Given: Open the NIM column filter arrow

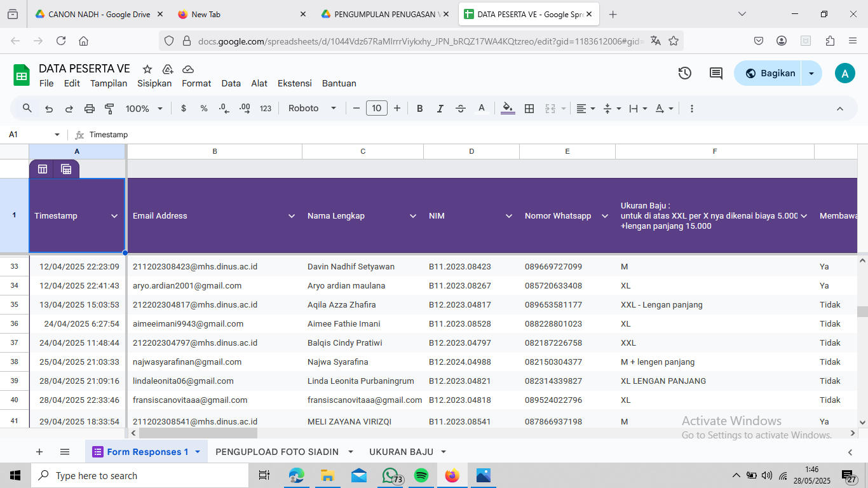Looking at the screenshot, I should pos(509,216).
